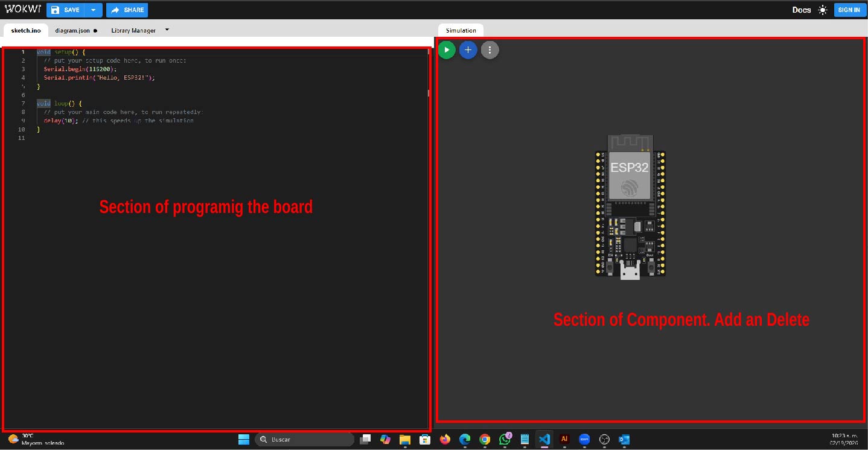Screen dimensions: 868x450
Task: Switch to Visual Studio Code in taskbar
Action: (x=544, y=439)
